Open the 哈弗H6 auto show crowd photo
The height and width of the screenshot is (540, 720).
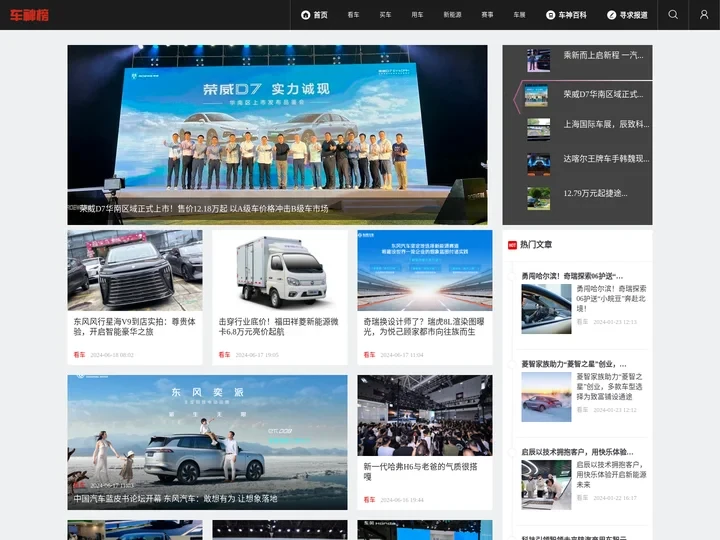pos(425,416)
